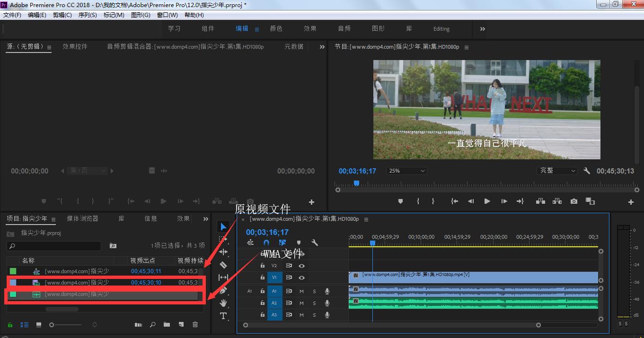Switch to the 颜色 workspace tab
This screenshot has width=644, height=338.
click(x=276, y=28)
